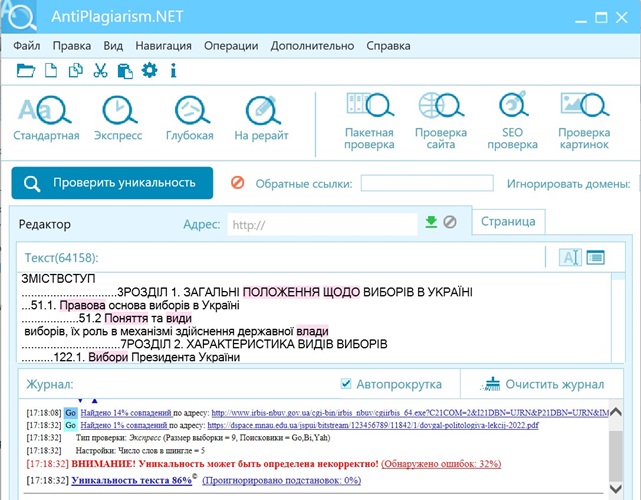Toggle the Автопрокрутка checkbox
641x500 pixels.
[x=346, y=383]
